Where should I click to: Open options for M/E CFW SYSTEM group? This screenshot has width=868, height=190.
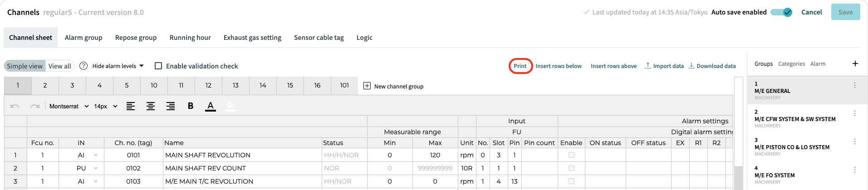click(855, 113)
